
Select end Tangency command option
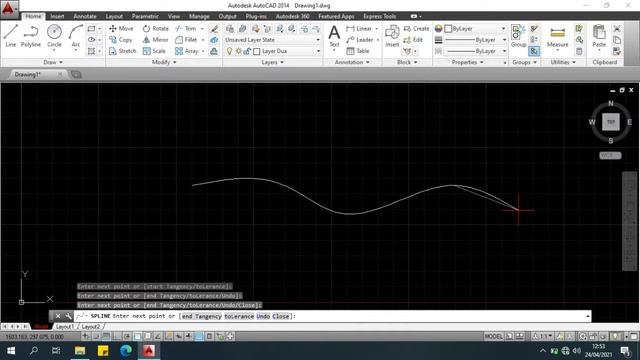click(x=202, y=316)
